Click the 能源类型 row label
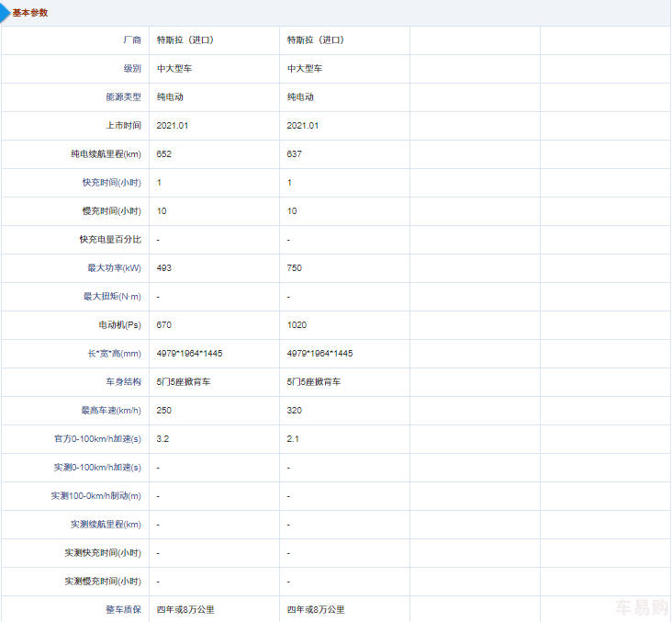 (x=123, y=97)
